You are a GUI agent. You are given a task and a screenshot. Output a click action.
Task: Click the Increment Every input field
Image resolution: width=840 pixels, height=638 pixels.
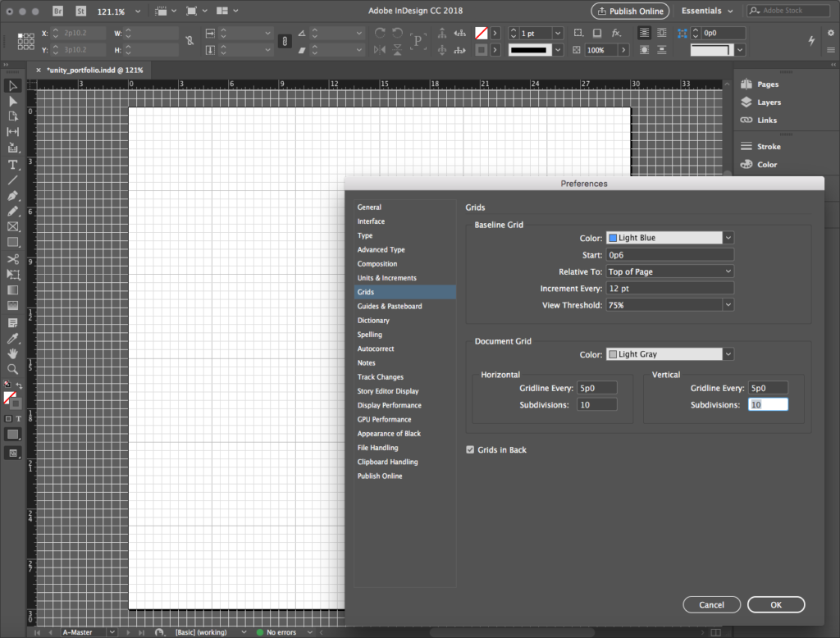(669, 289)
